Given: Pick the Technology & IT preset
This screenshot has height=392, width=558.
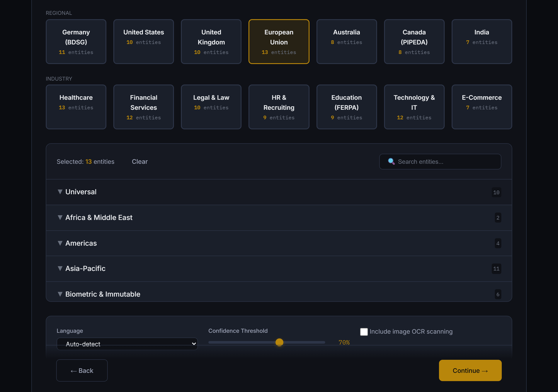Looking at the screenshot, I should point(414,107).
